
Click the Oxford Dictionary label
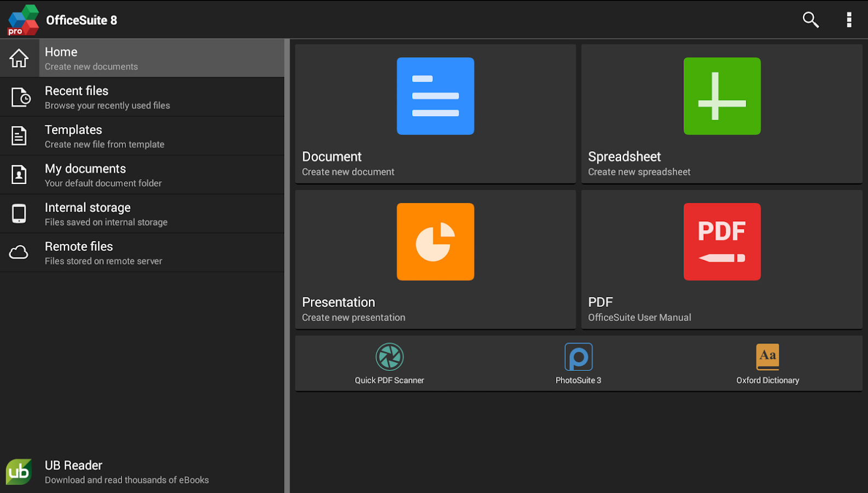[768, 380]
